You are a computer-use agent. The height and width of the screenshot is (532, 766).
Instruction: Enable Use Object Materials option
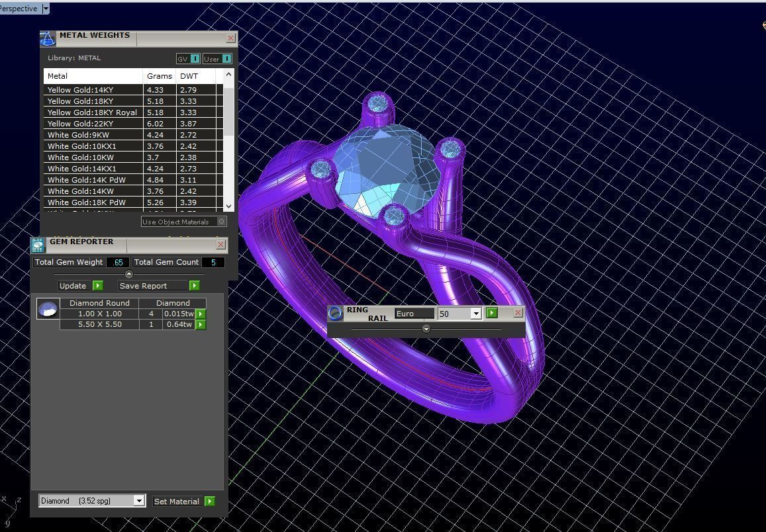click(x=183, y=222)
